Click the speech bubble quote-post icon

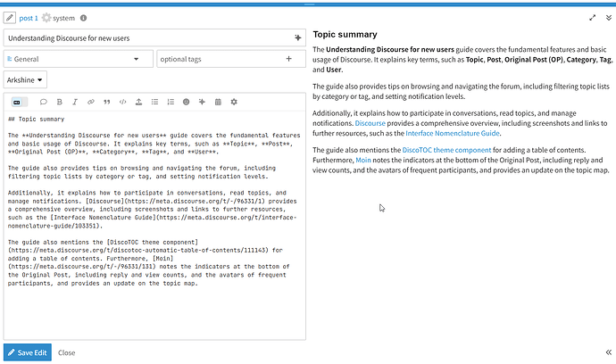click(43, 102)
